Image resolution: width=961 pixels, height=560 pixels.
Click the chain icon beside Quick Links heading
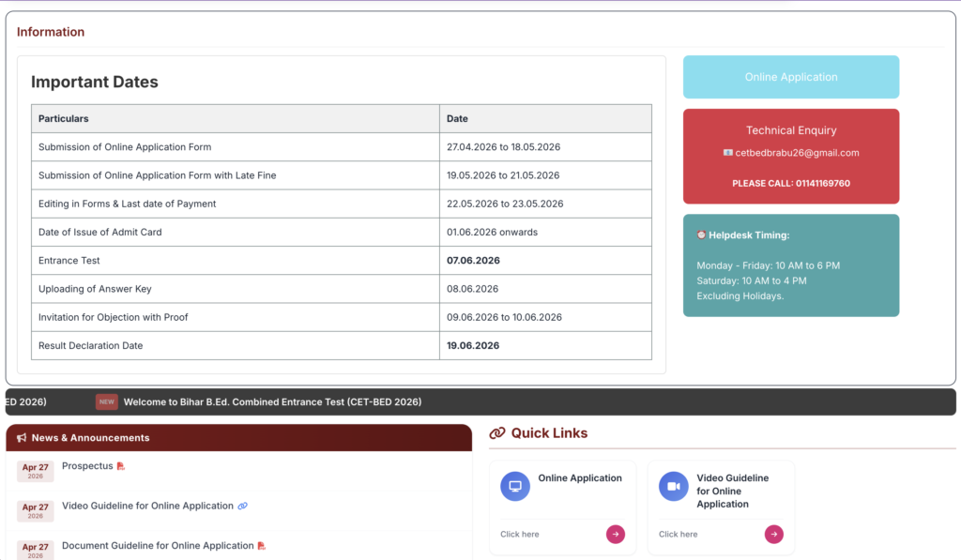(x=496, y=432)
